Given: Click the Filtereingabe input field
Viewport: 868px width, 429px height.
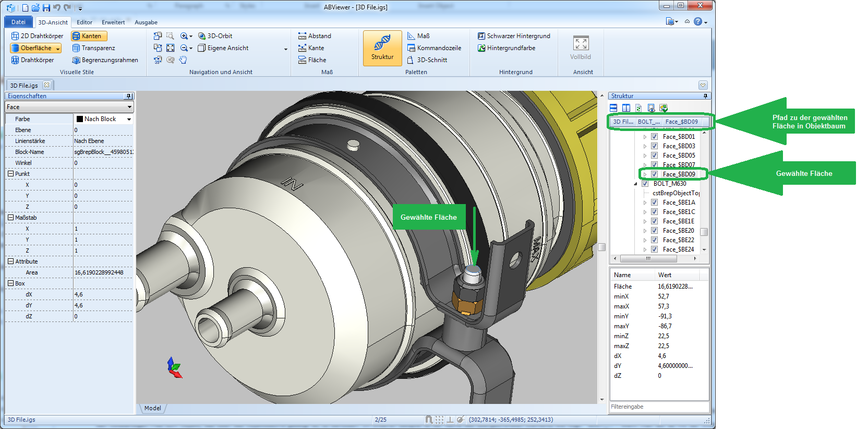Looking at the screenshot, I should point(658,407).
